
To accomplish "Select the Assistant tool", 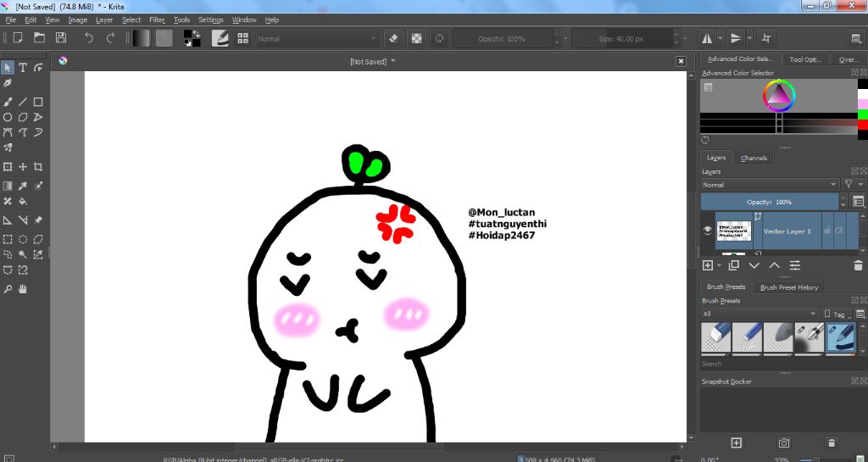I will point(8,220).
